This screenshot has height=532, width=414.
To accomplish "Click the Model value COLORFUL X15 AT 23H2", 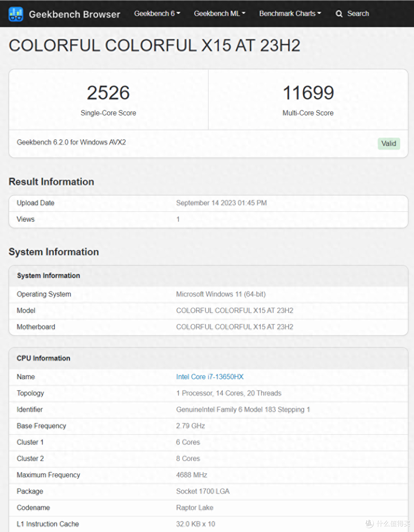I will 235,311.
